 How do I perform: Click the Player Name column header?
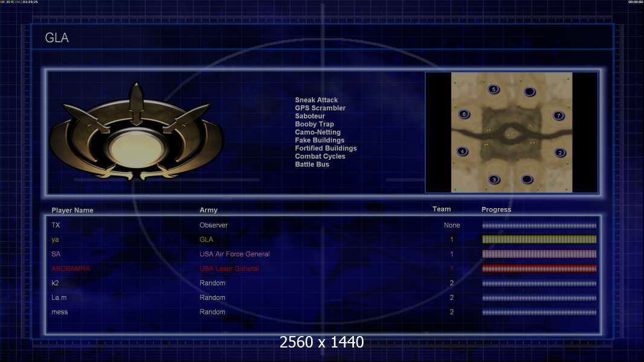pos(72,211)
